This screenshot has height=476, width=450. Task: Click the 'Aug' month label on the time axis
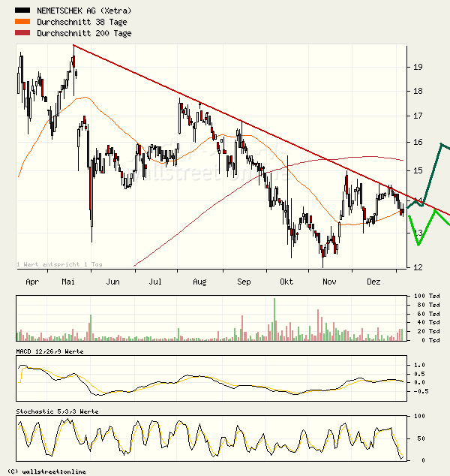199,282
